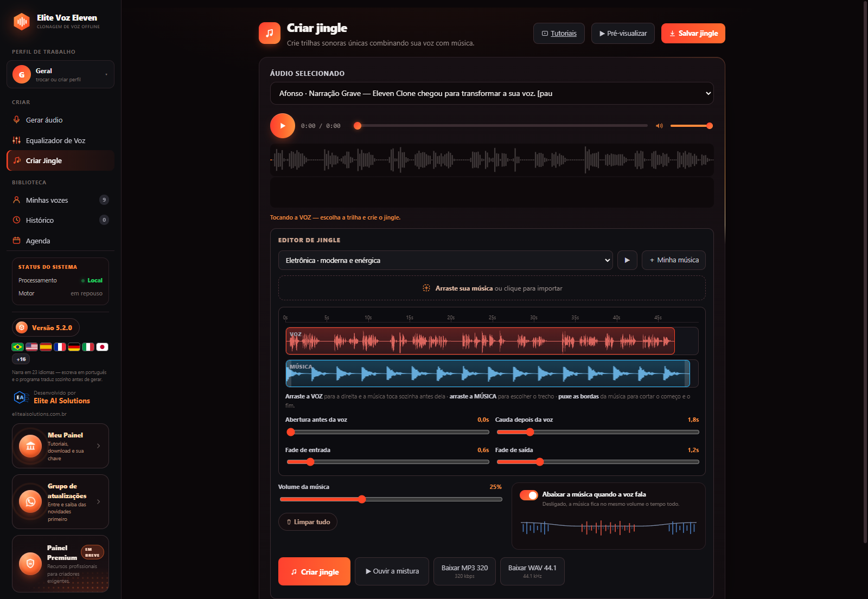Play the selected audio with the orange play button
Image resolution: width=868 pixels, height=599 pixels.
[x=283, y=126]
